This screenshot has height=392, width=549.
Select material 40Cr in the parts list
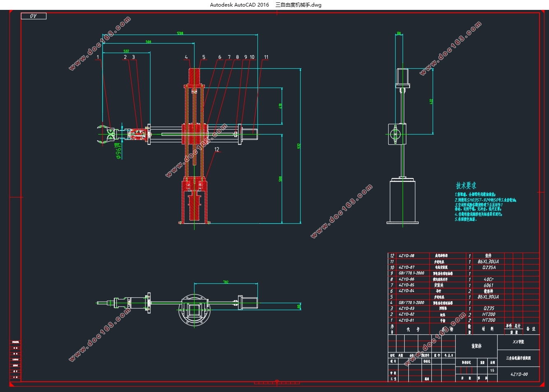coord(489,279)
